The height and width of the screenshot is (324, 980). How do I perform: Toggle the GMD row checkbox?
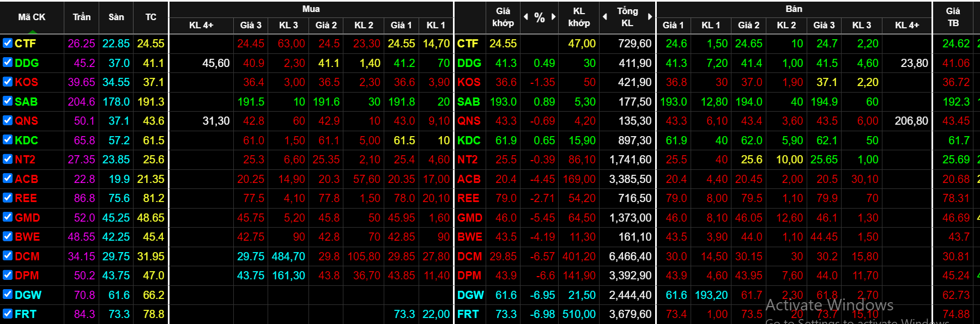click(8, 217)
